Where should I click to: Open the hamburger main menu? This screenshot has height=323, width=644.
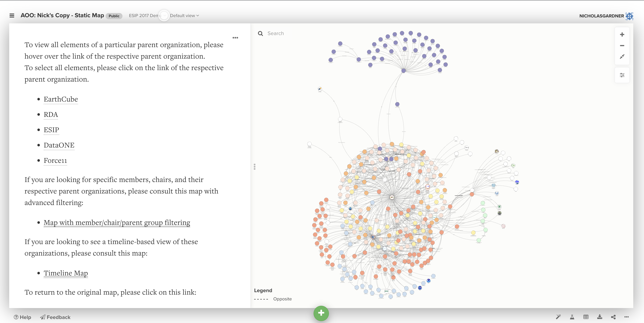click(x=12, y=16)
